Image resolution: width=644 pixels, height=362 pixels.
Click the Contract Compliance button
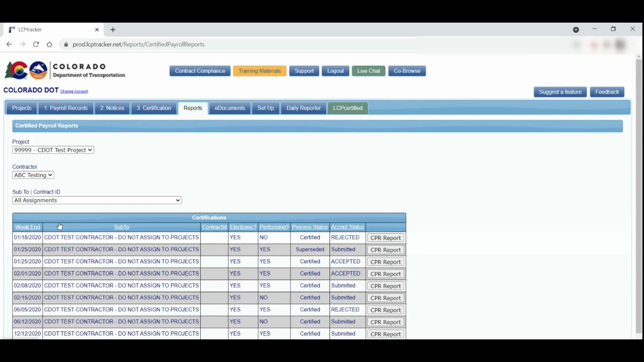click(x=200, y=71)
